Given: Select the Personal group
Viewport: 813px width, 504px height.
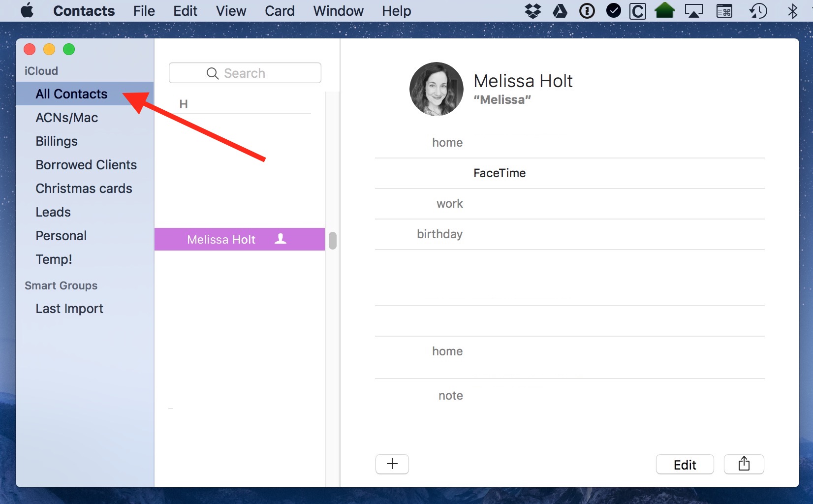Looking at the screenshot, I should tap(85, 236).
